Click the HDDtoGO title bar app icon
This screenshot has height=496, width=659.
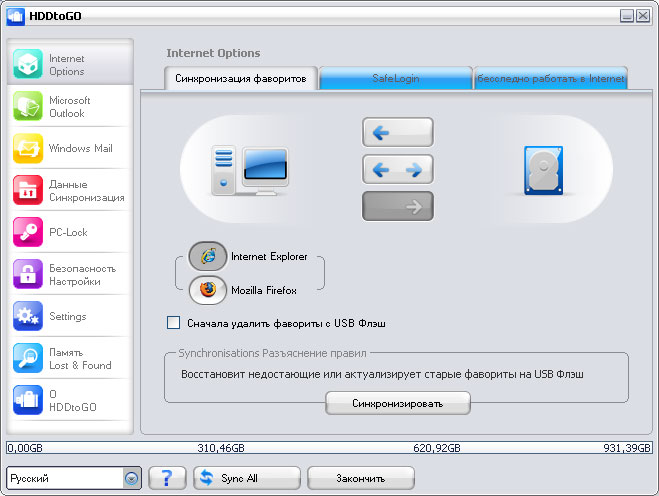16,16
